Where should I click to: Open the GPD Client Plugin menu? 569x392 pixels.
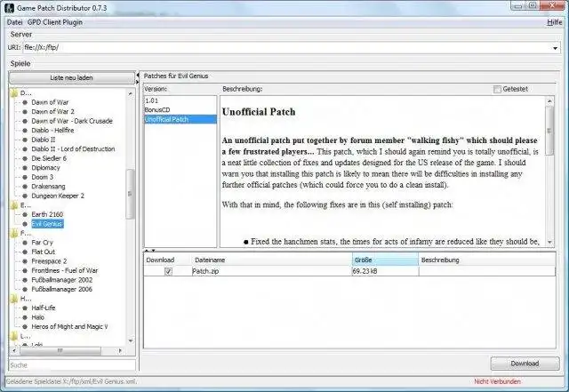pos(55,22)
